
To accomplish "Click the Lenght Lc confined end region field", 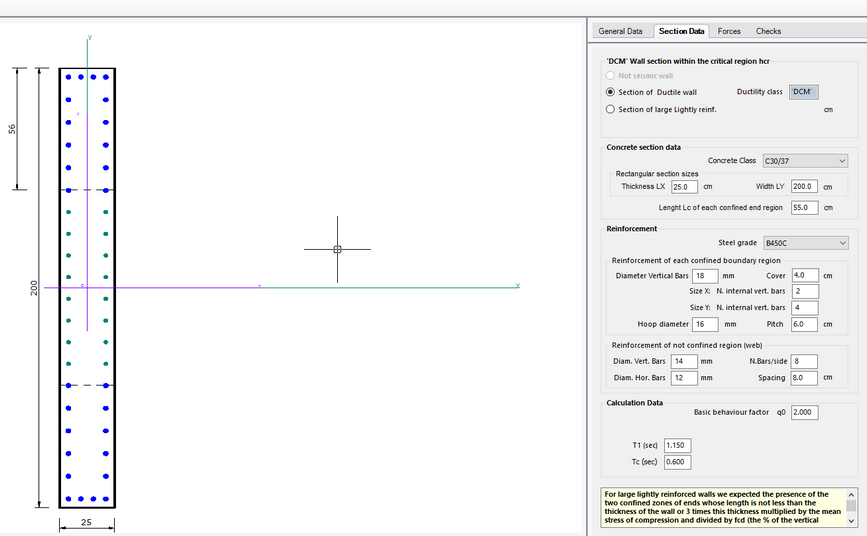I will 804,207.
